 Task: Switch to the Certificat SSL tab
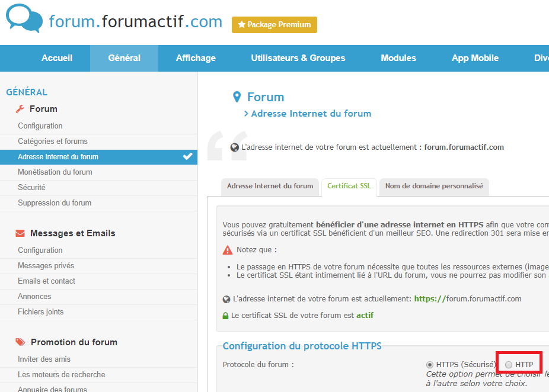[349, 187]
